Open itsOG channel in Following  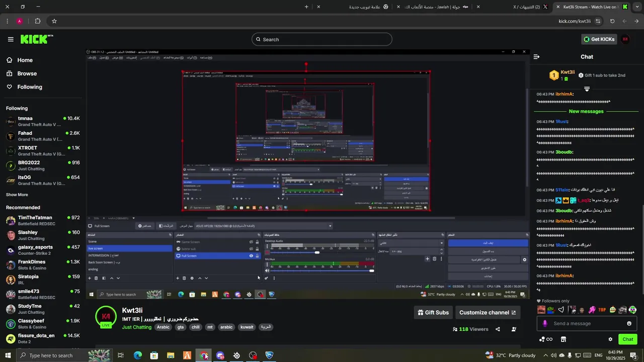pyautogui.click(x=43, y=180)
